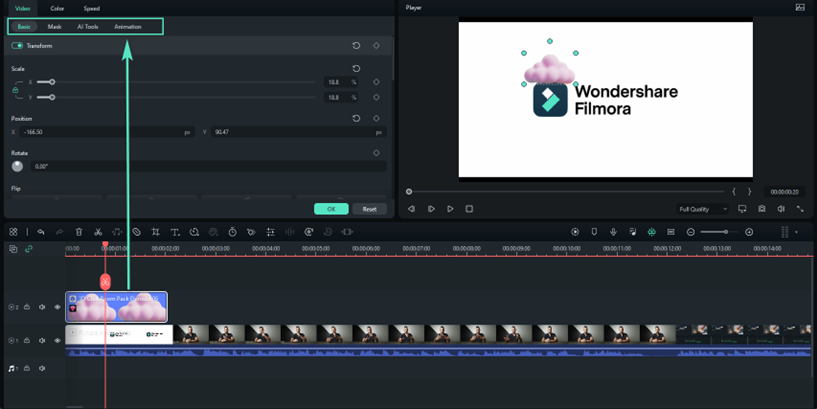Reset Scale with its circular arrow
The image size is (817, 409).
[356, 69]
